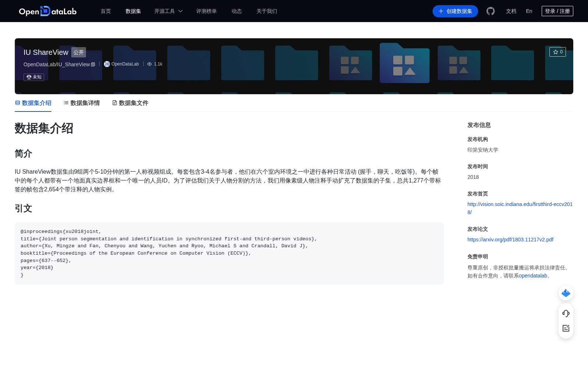Open the OpenDataLab logo home link
Viewport: 588px width, 368px height.
[x=48, y=11]
